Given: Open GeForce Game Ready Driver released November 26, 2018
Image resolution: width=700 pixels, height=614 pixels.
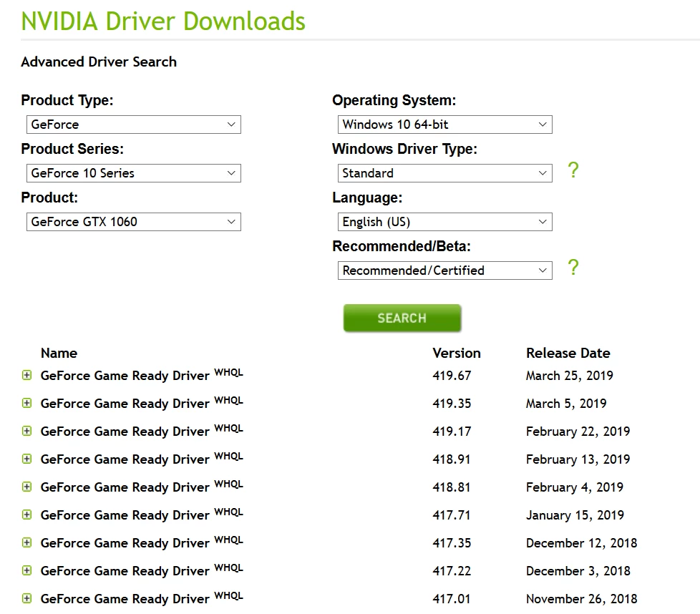Looking at the screenshot, I should tap(142, 598).
